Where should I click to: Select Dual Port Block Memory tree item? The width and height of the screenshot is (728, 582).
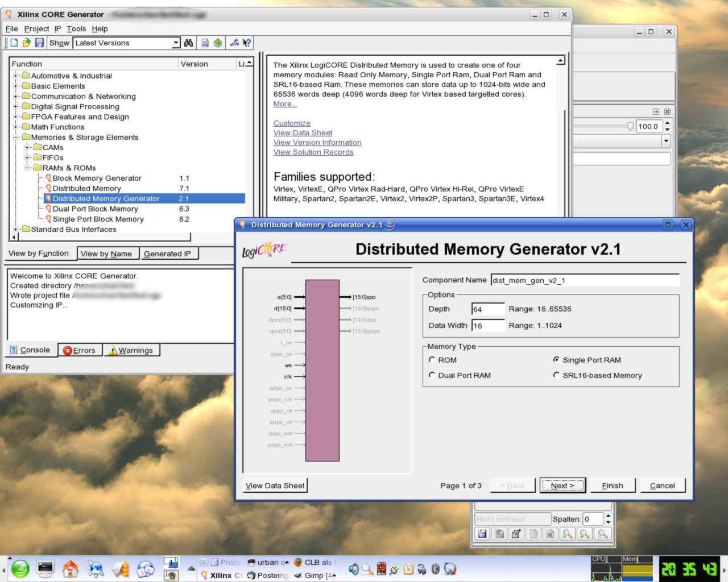click(95, 209)
